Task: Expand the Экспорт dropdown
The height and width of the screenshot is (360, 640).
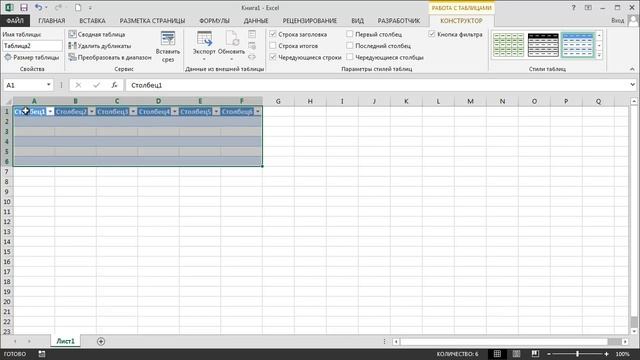Action: [x=204, y=60]
